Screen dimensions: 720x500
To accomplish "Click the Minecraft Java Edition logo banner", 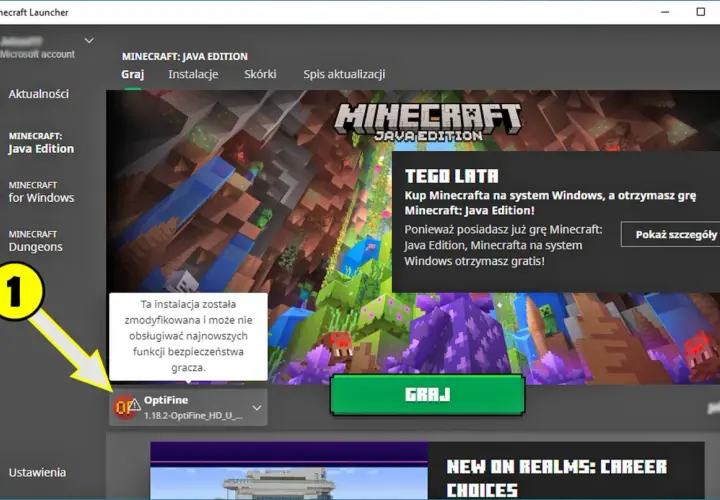I will point(428,122).
